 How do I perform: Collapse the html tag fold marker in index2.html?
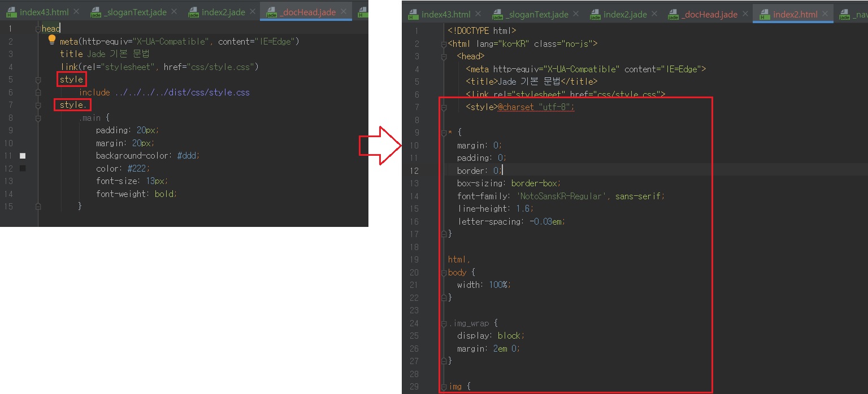point(444,43)
